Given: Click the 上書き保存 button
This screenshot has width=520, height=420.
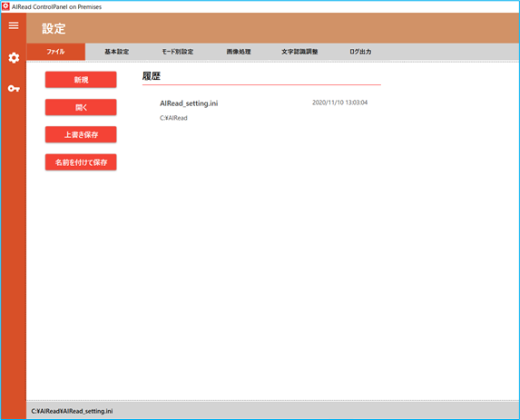Looking at the screenshot, I should (x=81, y=134).
